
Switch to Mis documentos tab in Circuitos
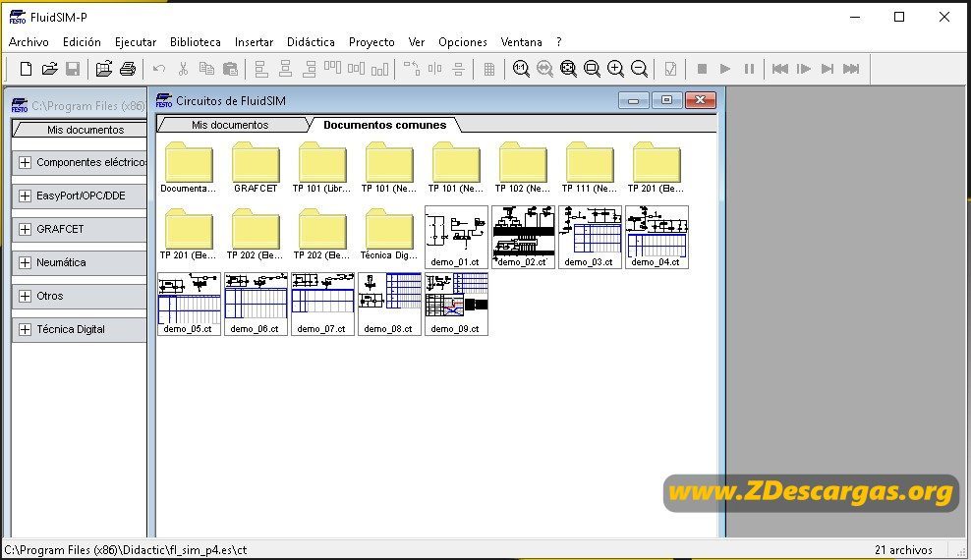click(x=230, y=125)
